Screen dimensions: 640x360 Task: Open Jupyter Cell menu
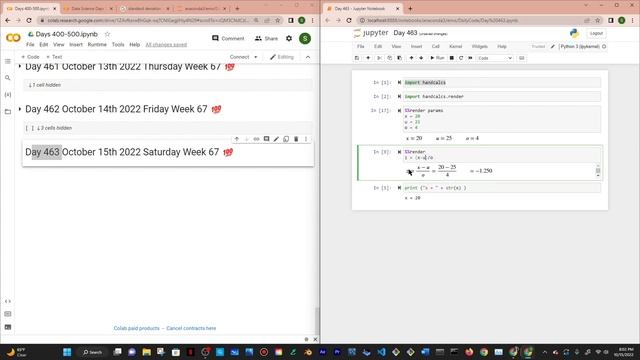(436, 47)
